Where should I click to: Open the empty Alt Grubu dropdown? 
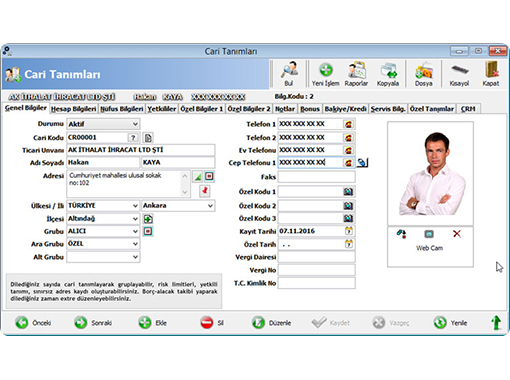103,257
